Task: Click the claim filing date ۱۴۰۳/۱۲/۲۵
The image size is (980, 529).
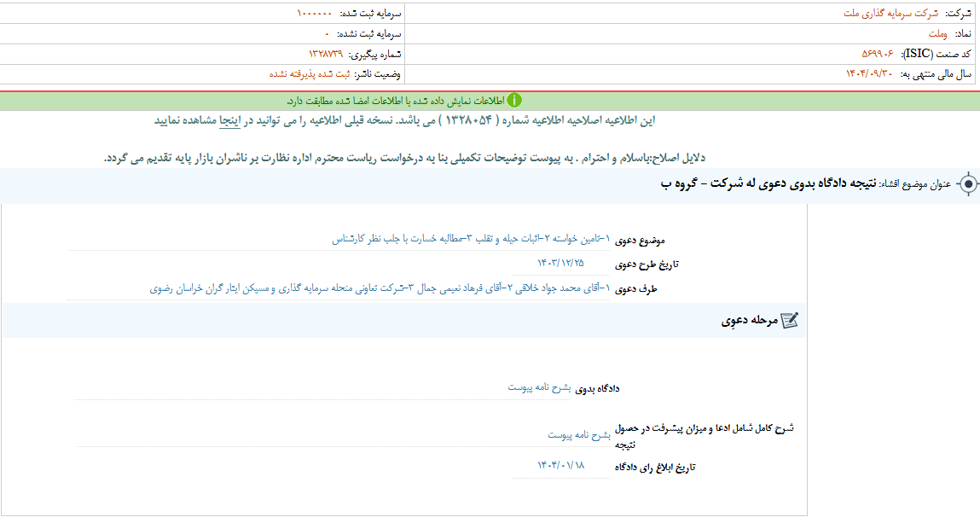Action: pyautogui.click(x=560, y=264)
